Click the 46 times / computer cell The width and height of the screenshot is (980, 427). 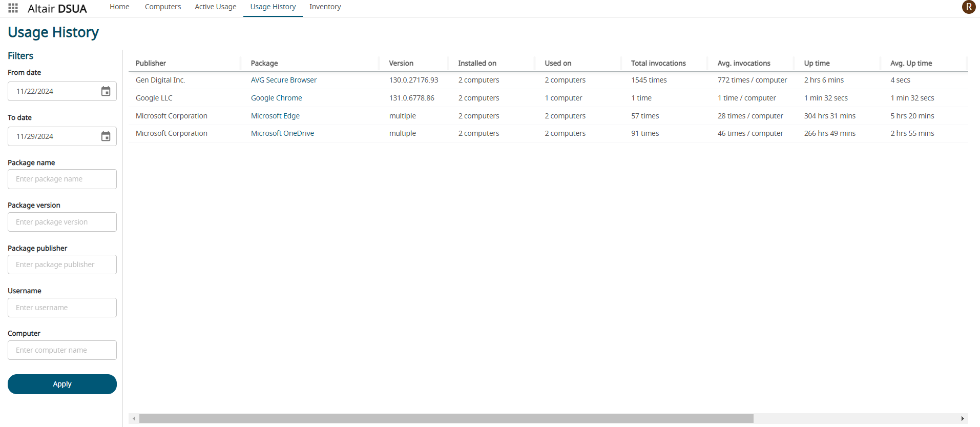[750, 134]
